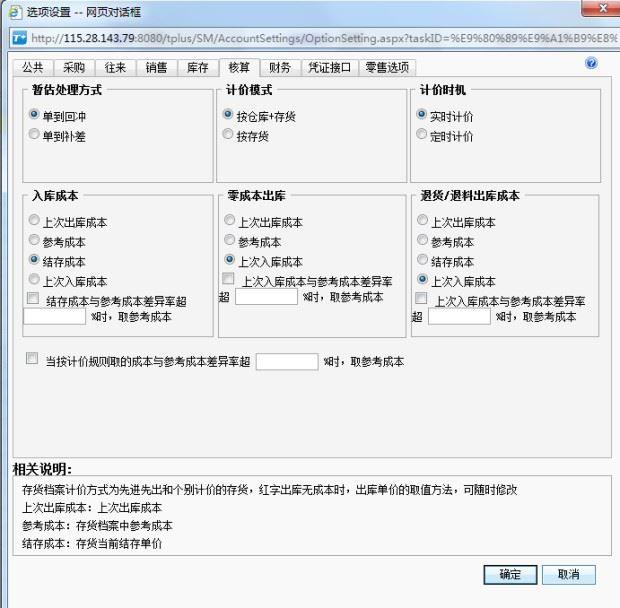Choose 按仓库+存货 pricing mode
This screenshot has width=620, height=608.
tap(228, 114)
